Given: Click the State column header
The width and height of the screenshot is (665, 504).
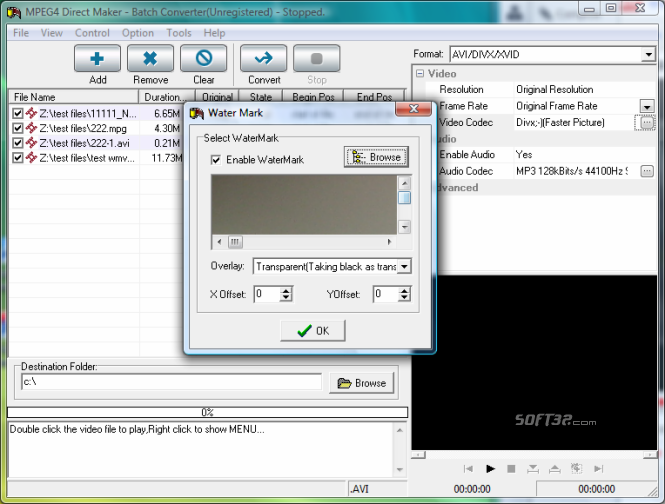Looking at the screenshot, I should [260, 97].
